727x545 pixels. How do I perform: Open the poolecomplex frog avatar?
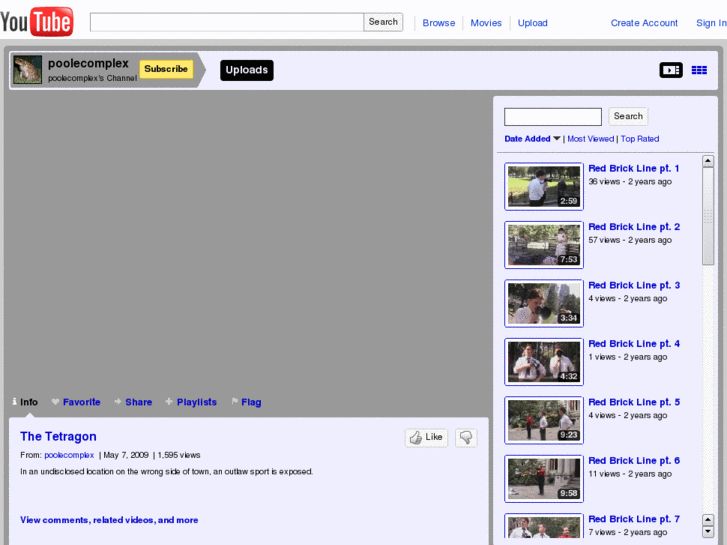point(27,70)
